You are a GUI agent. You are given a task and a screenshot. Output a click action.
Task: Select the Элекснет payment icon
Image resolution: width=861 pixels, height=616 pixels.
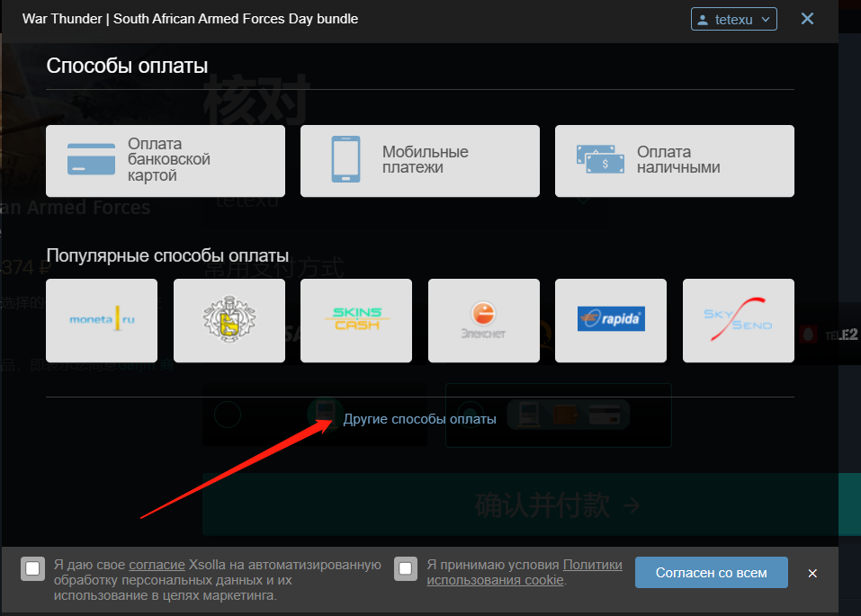point(484,321)
